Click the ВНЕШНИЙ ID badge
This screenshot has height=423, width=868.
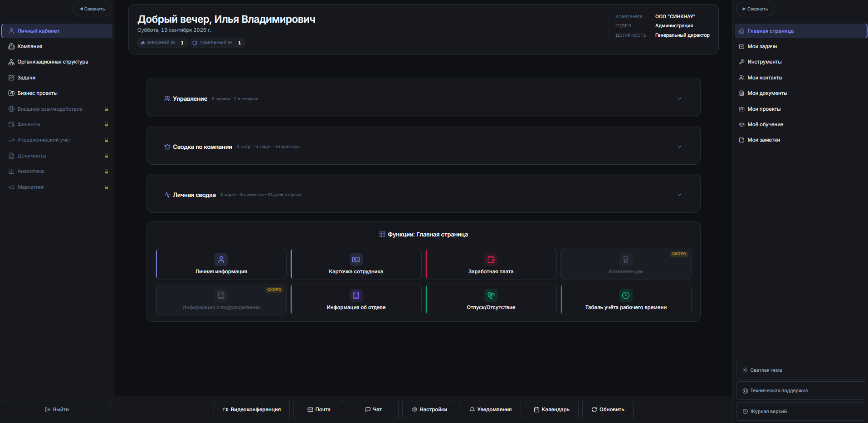(162, 43)
